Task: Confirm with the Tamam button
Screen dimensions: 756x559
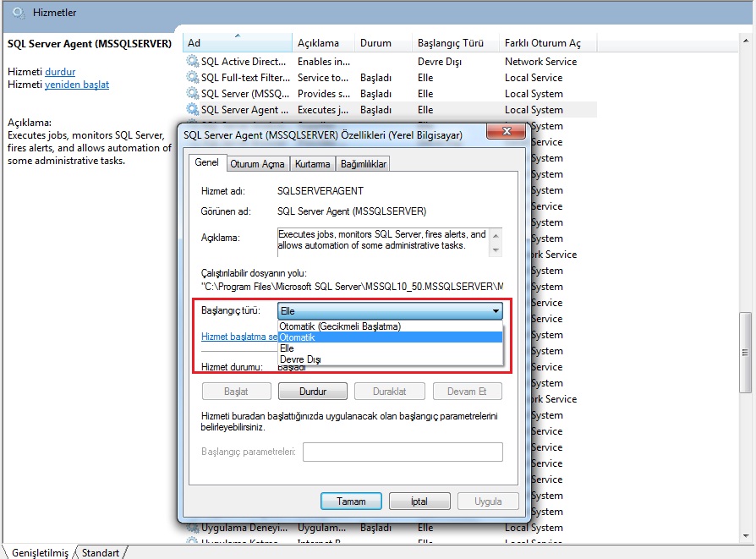Action: tap(351, 501)
